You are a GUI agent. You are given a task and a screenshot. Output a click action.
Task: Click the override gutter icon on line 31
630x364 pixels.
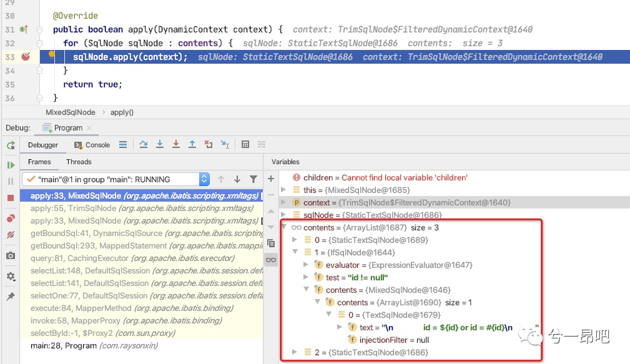click(24, 29)
